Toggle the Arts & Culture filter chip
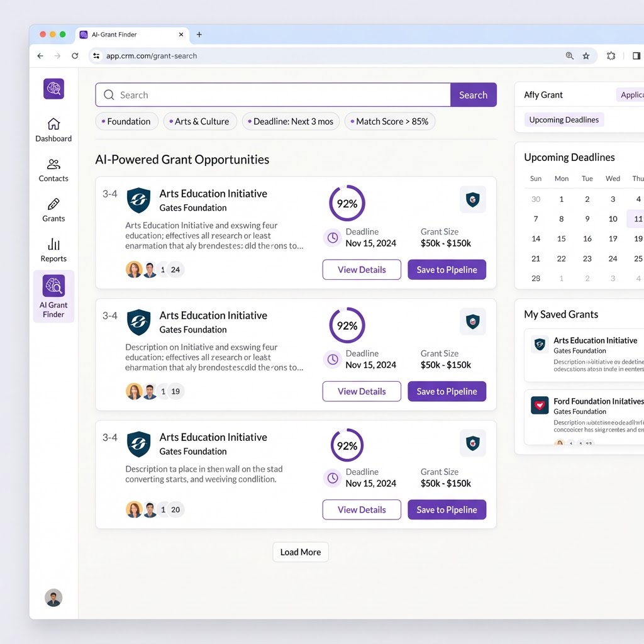 click(x=200, y=121)
